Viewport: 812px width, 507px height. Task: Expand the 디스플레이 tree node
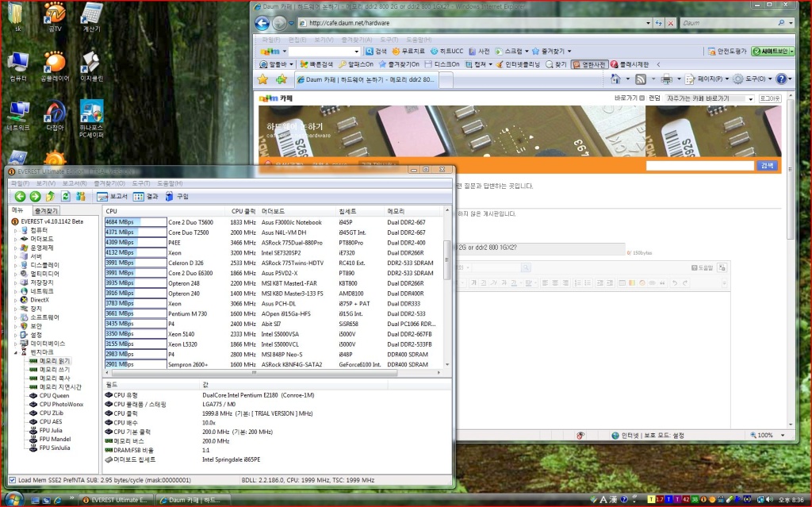pos(16,265)
